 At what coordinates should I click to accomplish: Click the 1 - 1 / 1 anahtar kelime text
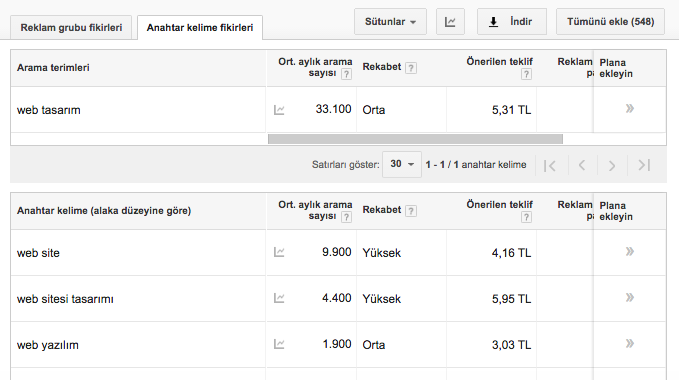pos(476,165)
